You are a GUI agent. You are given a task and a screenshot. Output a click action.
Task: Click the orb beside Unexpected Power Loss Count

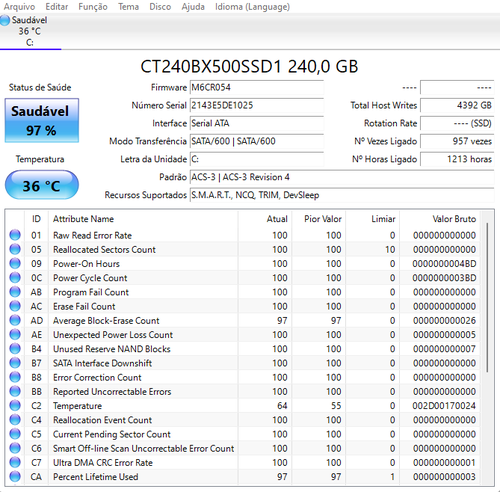[15, 334]
